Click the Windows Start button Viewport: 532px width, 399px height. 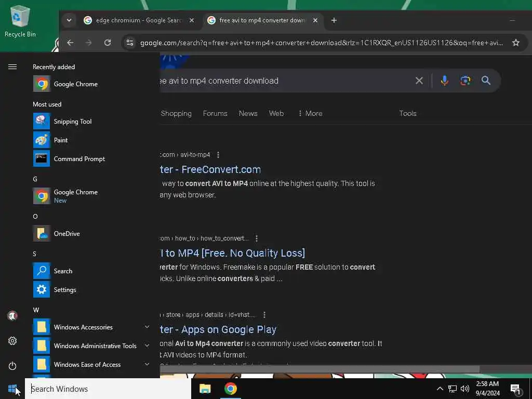12,389
